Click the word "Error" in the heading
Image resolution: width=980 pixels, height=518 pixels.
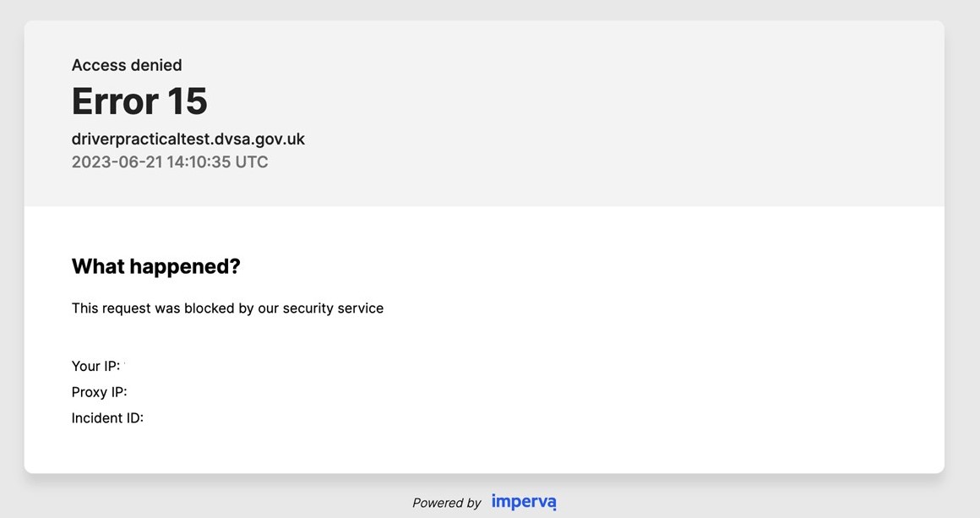tap(115, 101)
